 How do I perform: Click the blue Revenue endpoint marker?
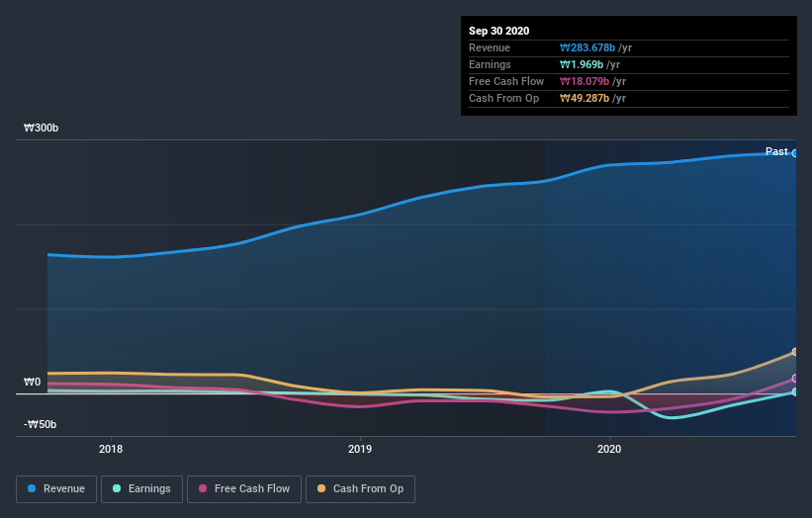pyautogui.click(x=795, y=153)
